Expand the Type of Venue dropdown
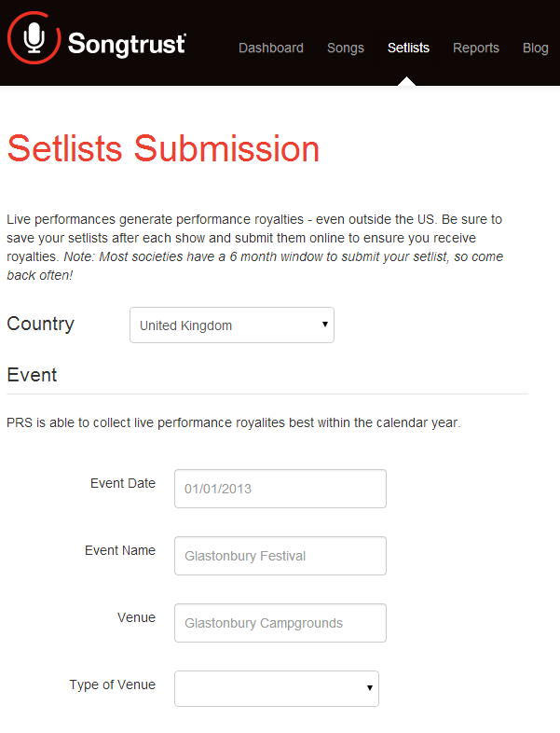This screenshot has height=733, width=560. [277, 688]
